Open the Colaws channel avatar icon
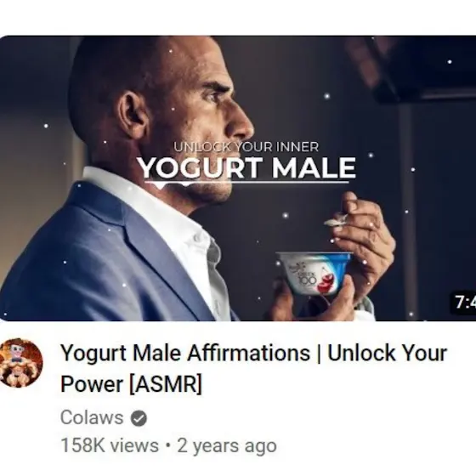This screenshot has height=476, width=476. (20, 363)
